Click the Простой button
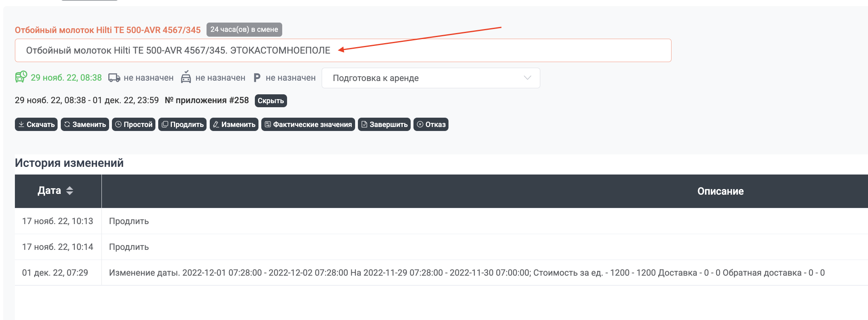The width and height of the screenshot is (868, 320). click(x=134, y=125)
